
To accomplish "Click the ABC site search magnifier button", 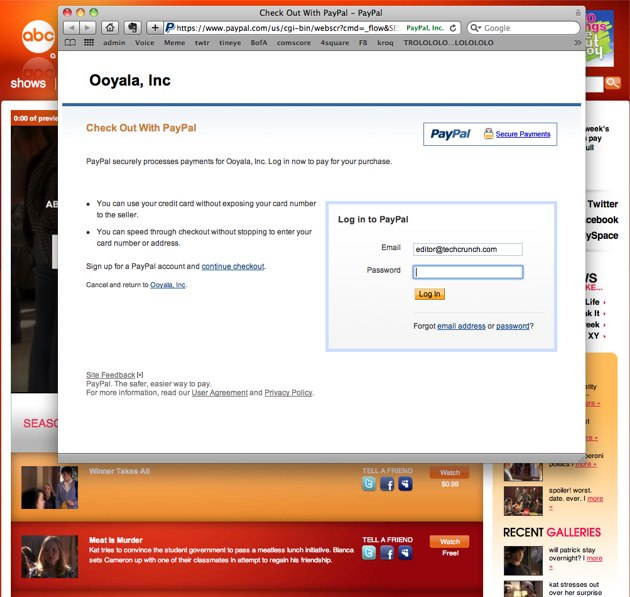I will (612, 83).
